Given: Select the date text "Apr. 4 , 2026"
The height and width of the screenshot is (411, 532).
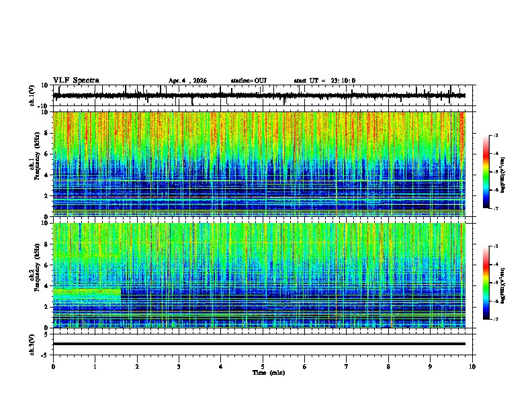Looking at the screenshot, I should pos(187,81).
